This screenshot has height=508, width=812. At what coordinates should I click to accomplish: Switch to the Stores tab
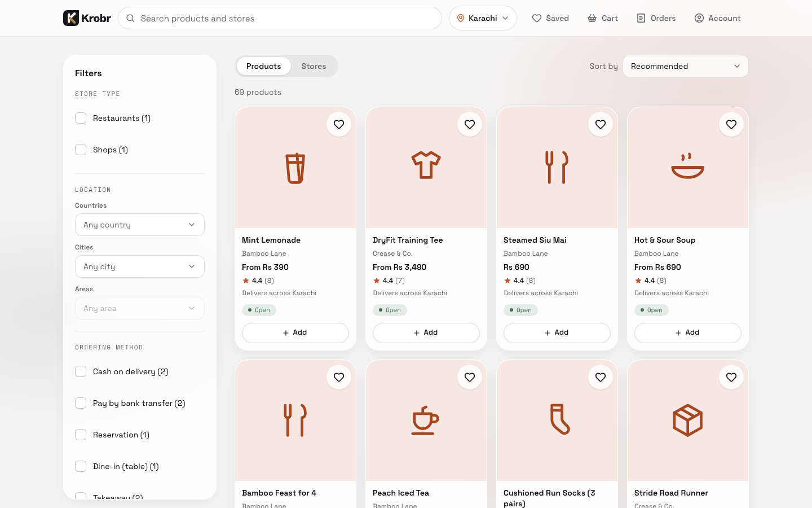(314, 66)
